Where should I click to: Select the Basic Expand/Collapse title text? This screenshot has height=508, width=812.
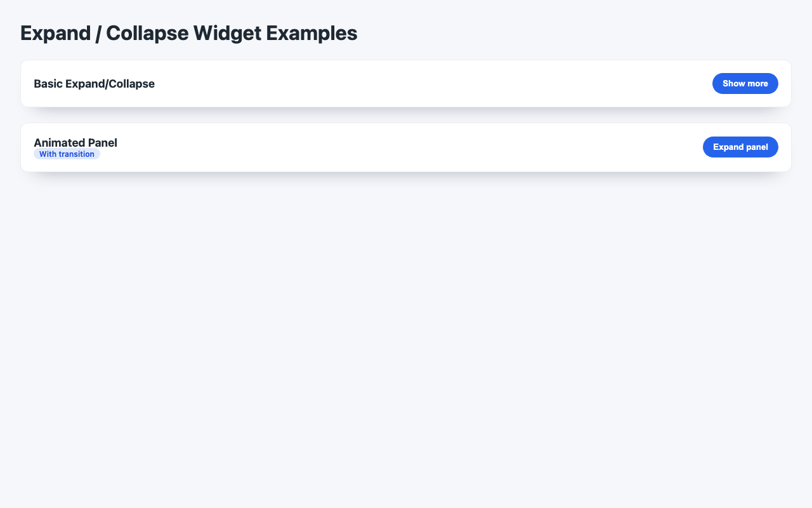94,83
